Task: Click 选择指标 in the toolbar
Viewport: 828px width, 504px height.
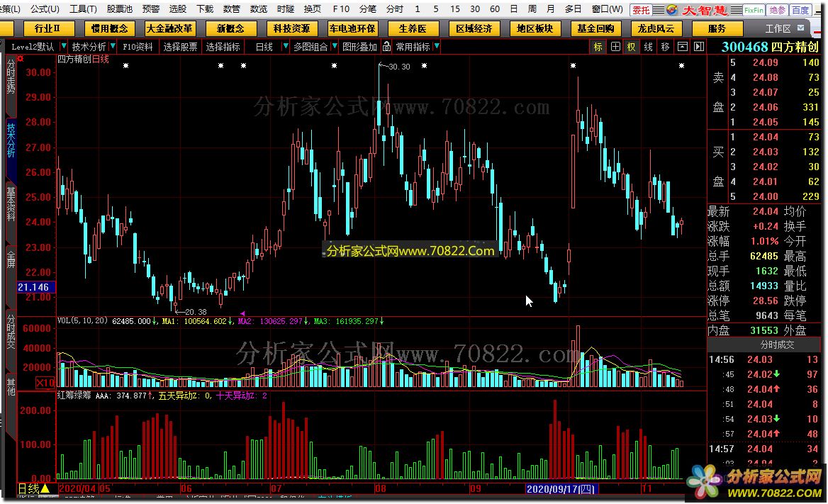Action: click(x=223, y=47)
